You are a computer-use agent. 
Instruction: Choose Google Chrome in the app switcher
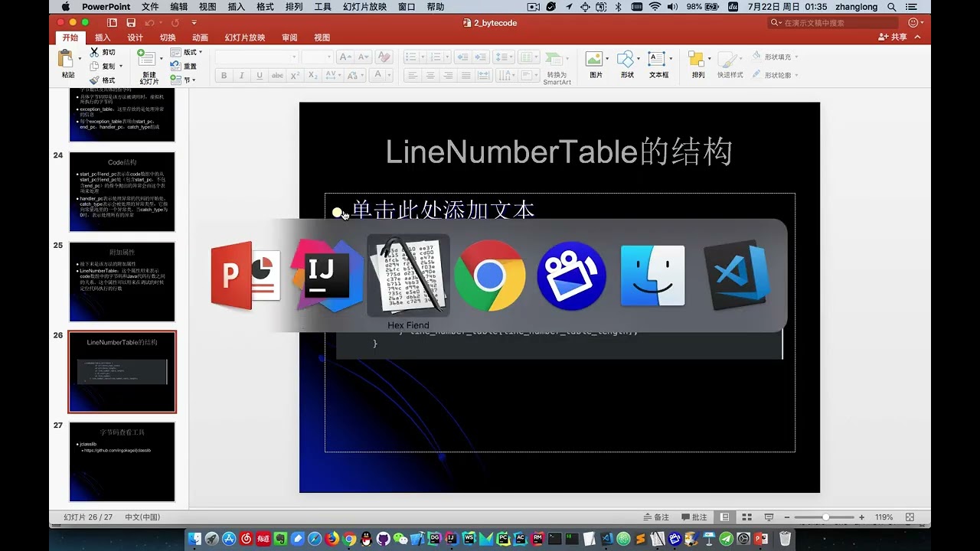pos(490,275)
